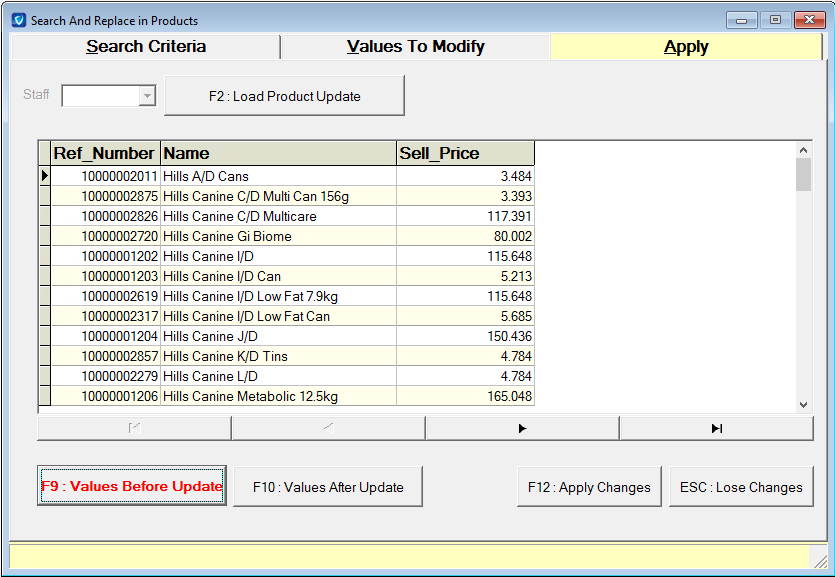
Task: Click reference number 10000001206
Action: (105, 395)
